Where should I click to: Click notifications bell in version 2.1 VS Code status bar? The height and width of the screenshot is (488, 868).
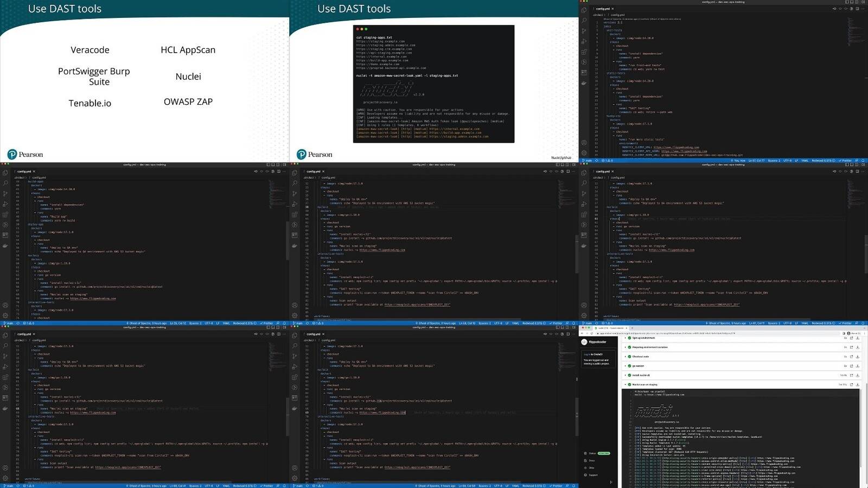coord(863,160)
